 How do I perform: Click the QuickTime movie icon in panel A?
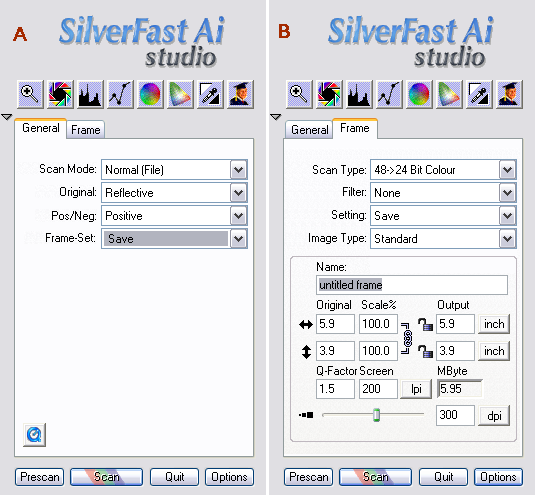click(34, 435)
